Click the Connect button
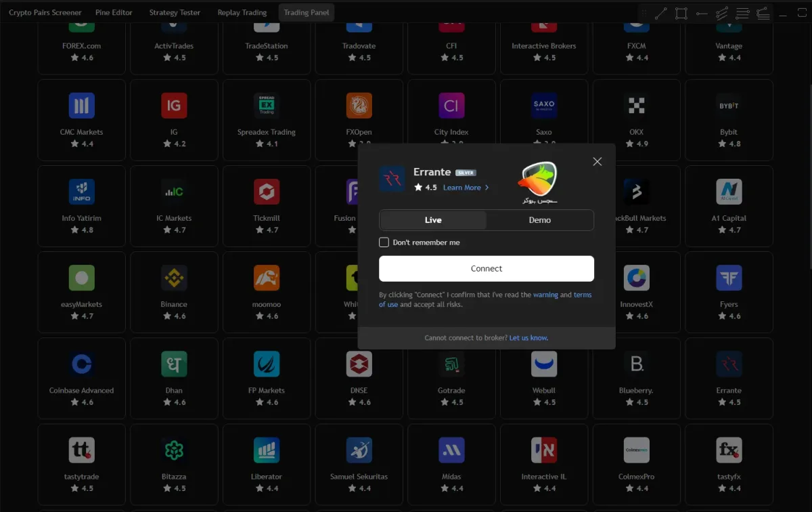812x512 pixels. 487,268
